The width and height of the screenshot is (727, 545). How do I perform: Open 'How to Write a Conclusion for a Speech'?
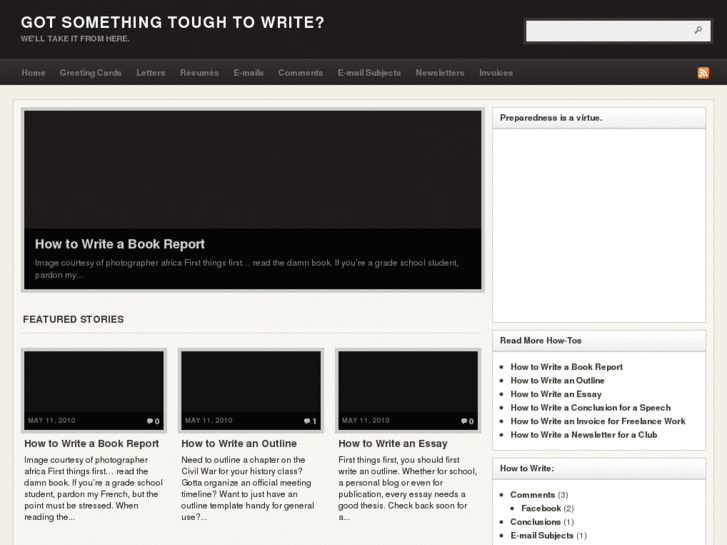click(x=591, y=408)
